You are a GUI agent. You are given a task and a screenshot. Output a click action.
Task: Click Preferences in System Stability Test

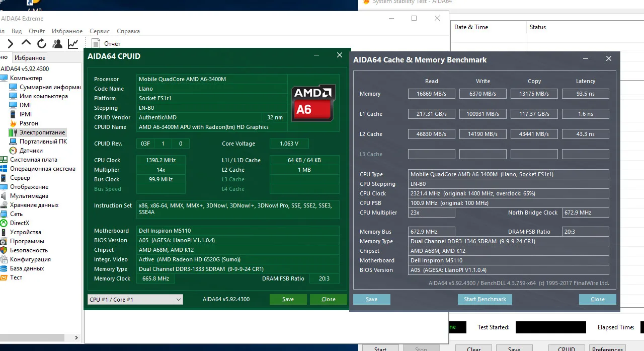click(607, 348)
